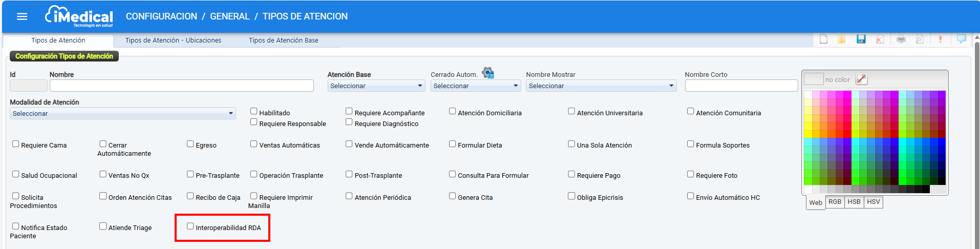Enable the Interoperabilidad RDA checkbox
Viewport: 980px width, 249px height.
click(x=190, y=226)
